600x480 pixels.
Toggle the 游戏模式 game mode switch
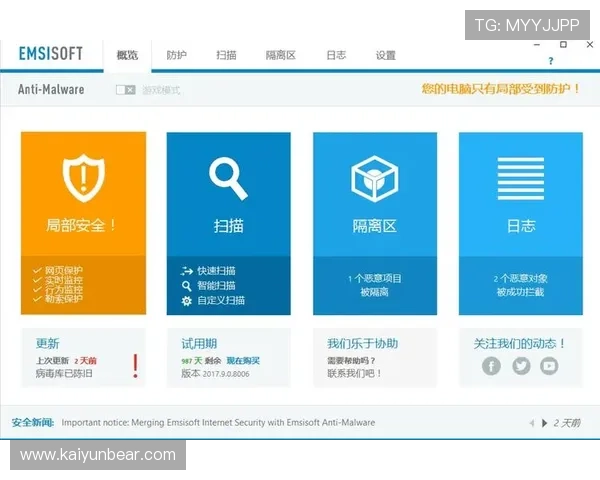(125, 90)
